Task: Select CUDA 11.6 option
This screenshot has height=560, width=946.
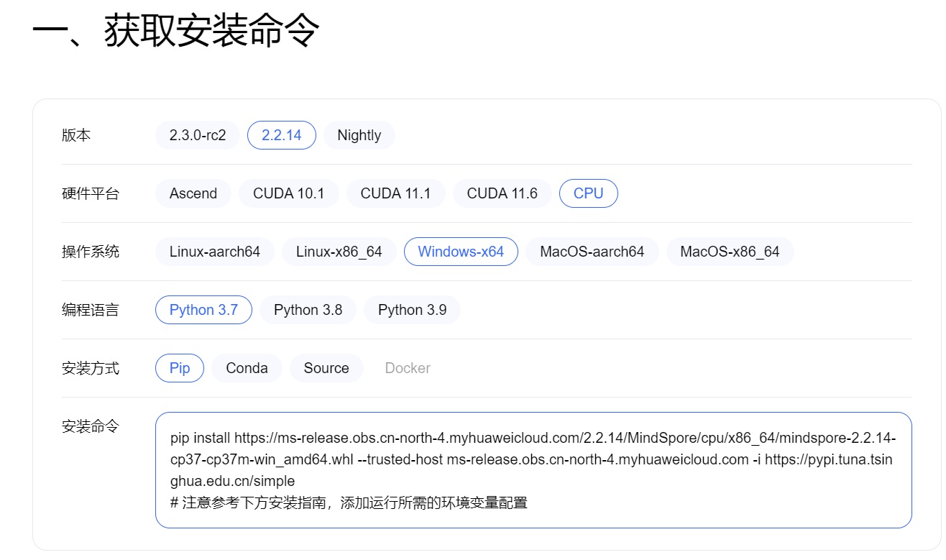Action: coord(502,193)
